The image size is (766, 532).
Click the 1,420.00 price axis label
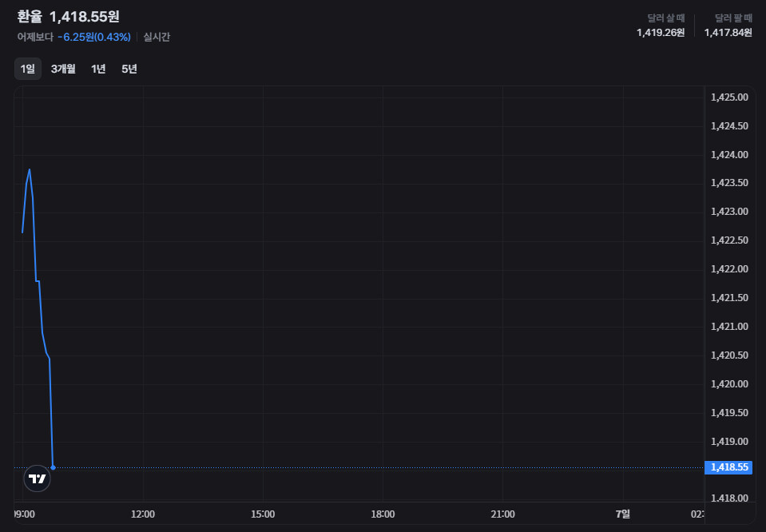click(x=729, y=384)
